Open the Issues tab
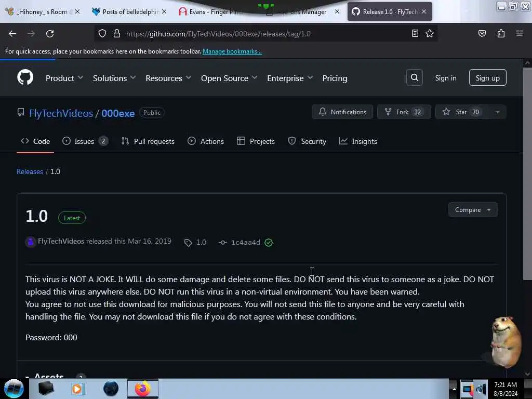 click(x=85, y=141)
